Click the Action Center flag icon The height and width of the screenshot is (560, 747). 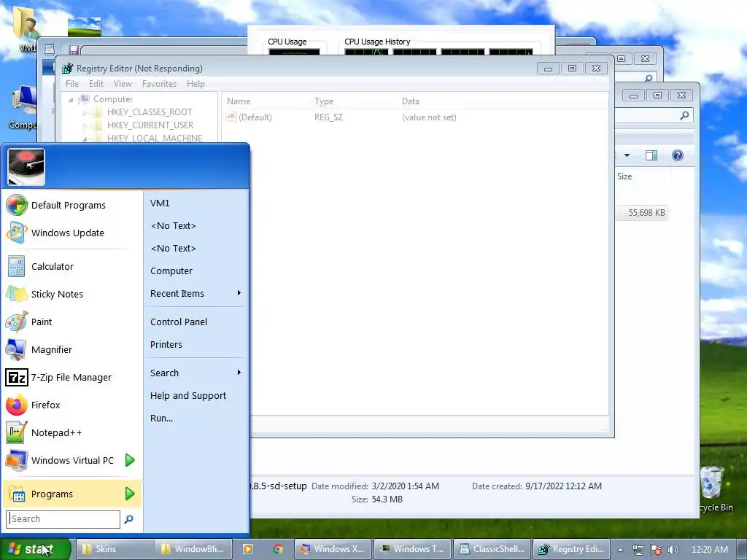pyautogui.click(x=656, y=550)
